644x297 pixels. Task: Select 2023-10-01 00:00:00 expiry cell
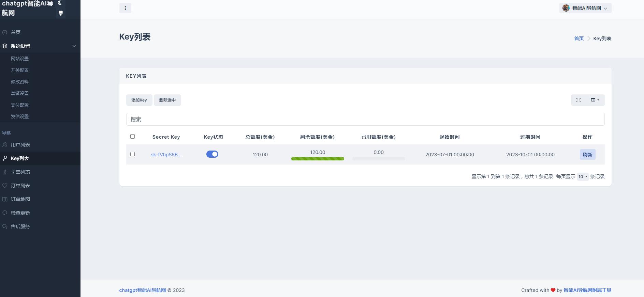(530, 155)
